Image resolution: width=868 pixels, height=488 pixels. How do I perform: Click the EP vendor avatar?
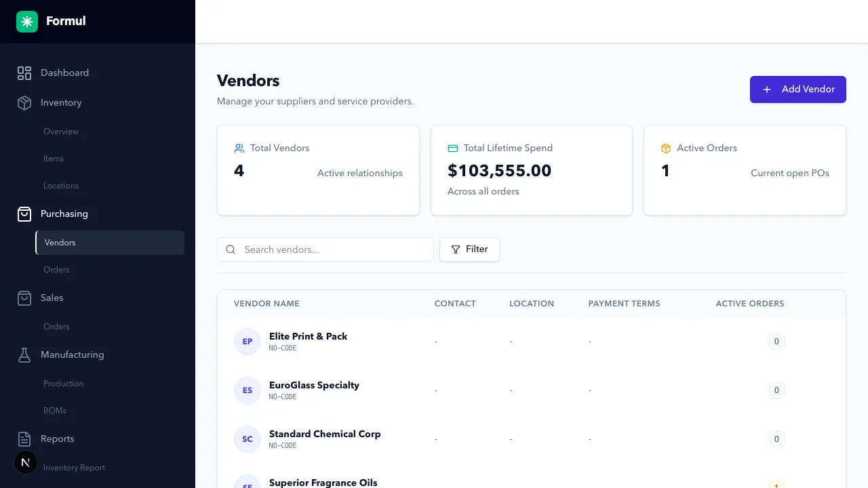click(x=248, y=342)
